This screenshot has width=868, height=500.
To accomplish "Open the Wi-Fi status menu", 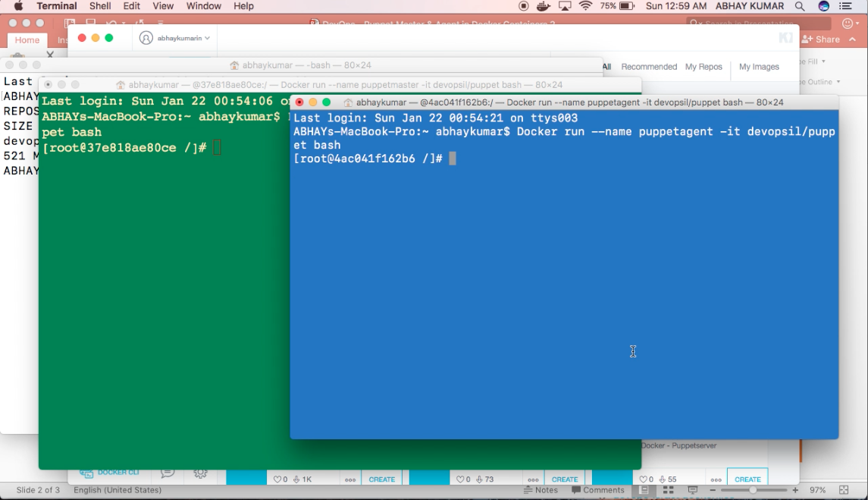I will click(x=585, y=6).
